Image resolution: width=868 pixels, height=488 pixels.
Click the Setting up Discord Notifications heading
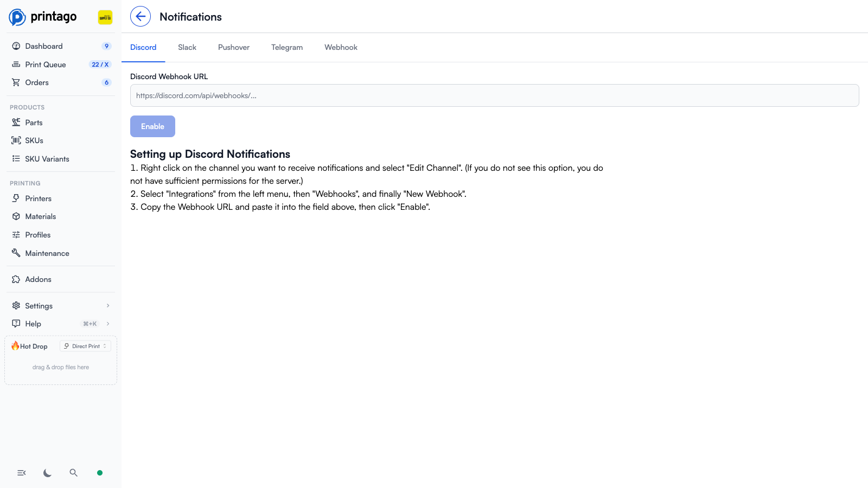[x=210, y=154]
